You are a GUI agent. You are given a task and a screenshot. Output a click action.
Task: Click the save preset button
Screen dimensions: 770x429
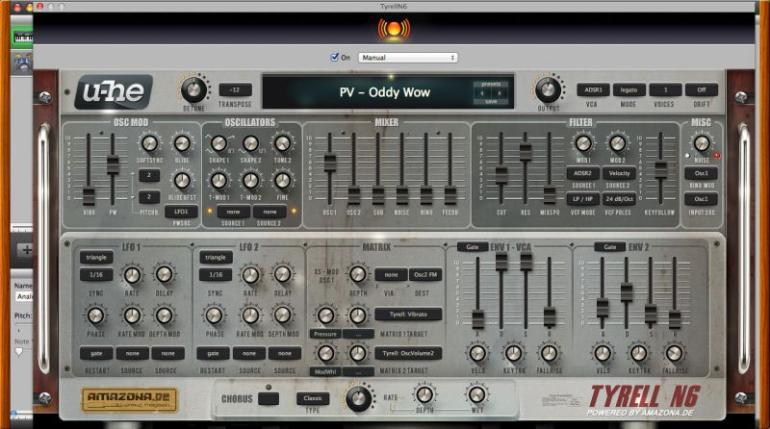[x=491, y=102]
